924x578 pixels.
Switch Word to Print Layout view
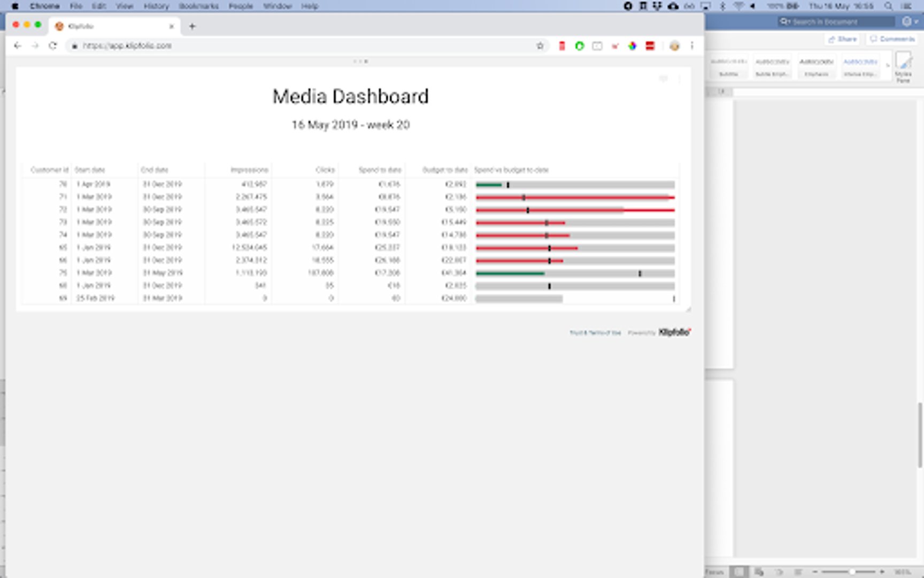point(738,572)
